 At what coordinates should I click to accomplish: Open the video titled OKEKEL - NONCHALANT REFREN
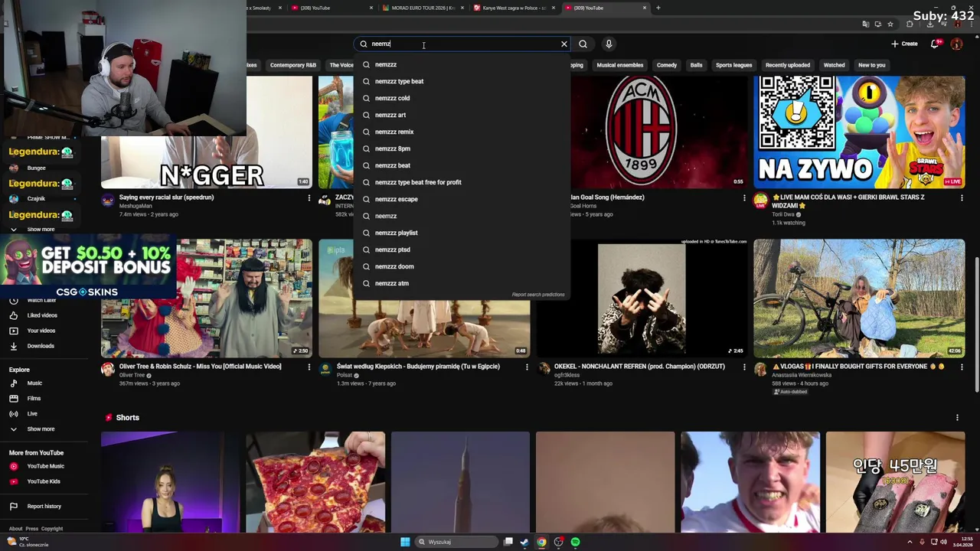click(639, 367)
